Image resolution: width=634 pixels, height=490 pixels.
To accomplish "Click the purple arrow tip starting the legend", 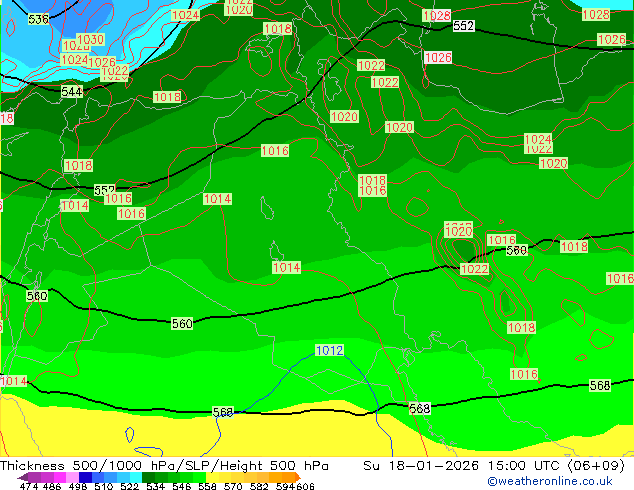I will [23, 477].
